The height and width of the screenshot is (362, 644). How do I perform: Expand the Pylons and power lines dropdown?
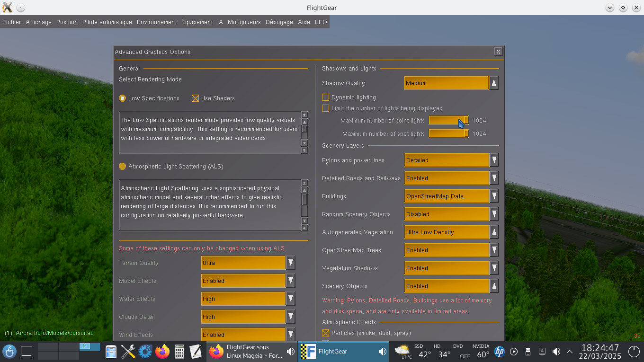tap(494, 160)
